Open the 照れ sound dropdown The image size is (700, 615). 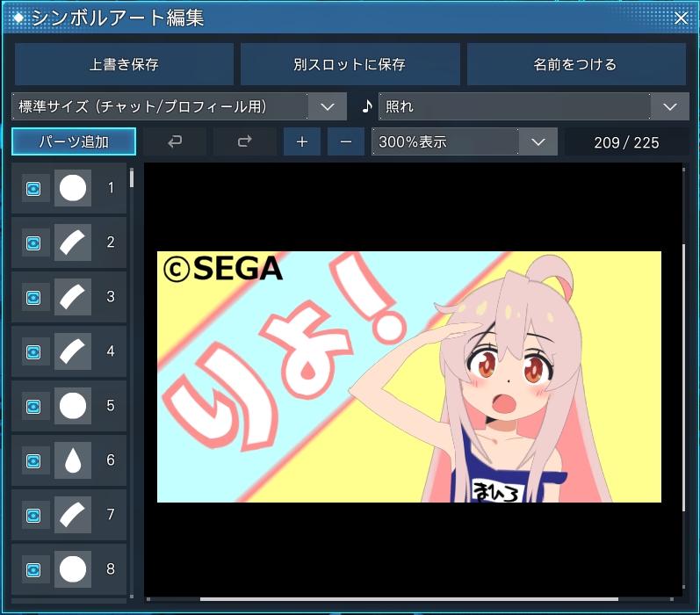pos(534,106)
